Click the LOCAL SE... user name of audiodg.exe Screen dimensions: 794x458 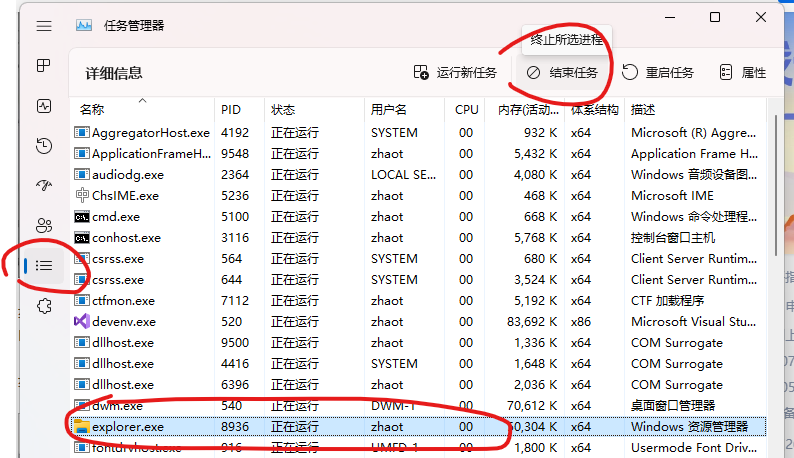[x=403, y=175]
